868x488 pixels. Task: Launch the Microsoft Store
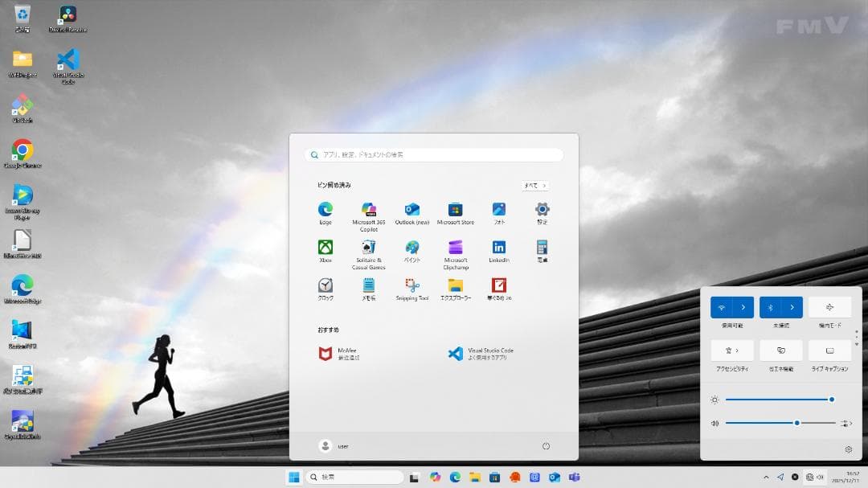click(455, 211)
